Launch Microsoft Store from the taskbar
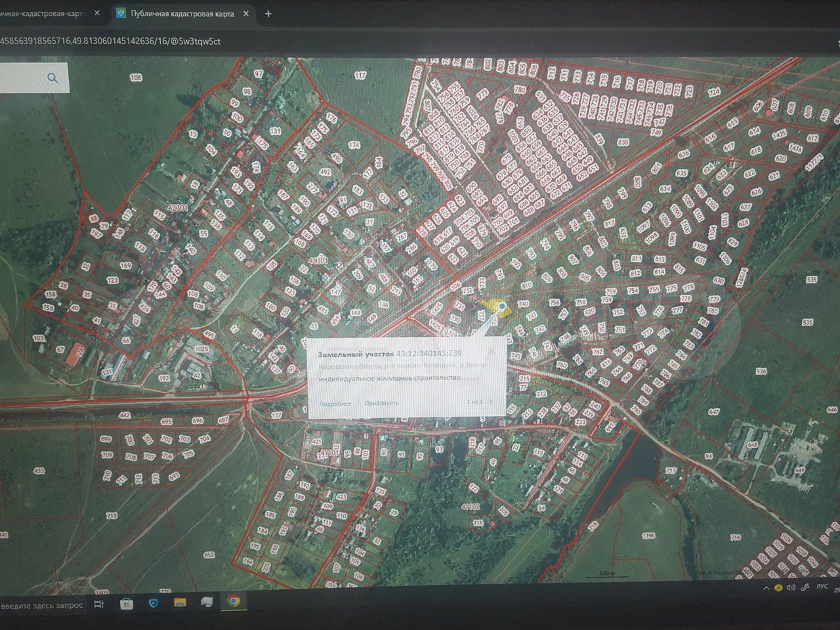The width and height of the screenshot is (840, 630). [127, 604]
